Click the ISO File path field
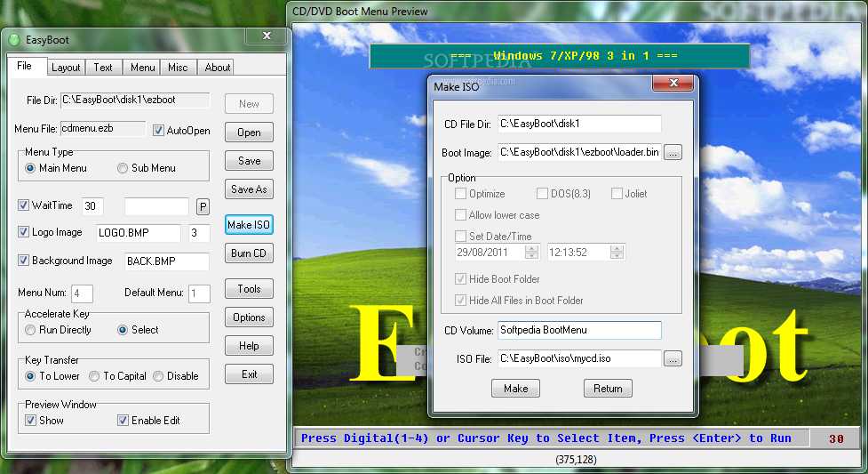The image size is (868, 474). click(x=579, y=358)
